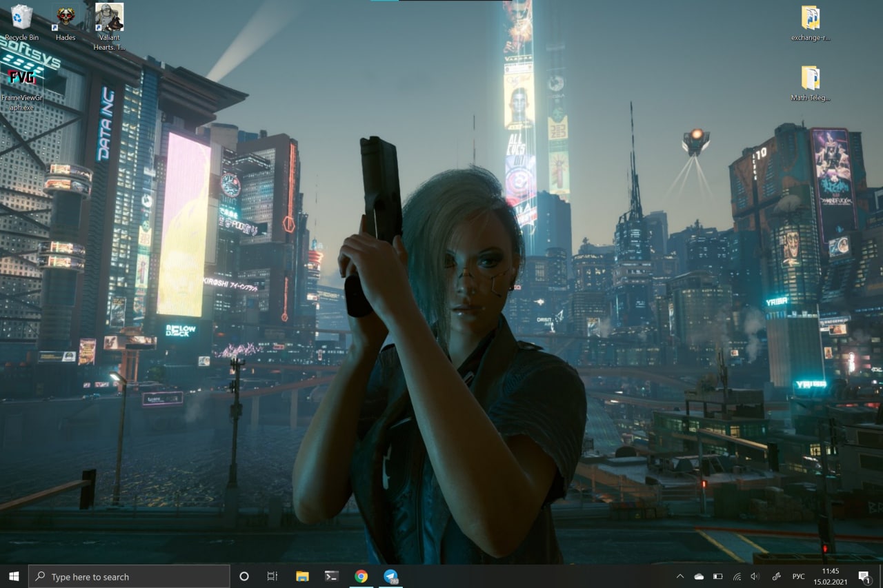Select the FrameViewGraph.exe desktop icon
The image size is (883, 588).
[21, 89]
